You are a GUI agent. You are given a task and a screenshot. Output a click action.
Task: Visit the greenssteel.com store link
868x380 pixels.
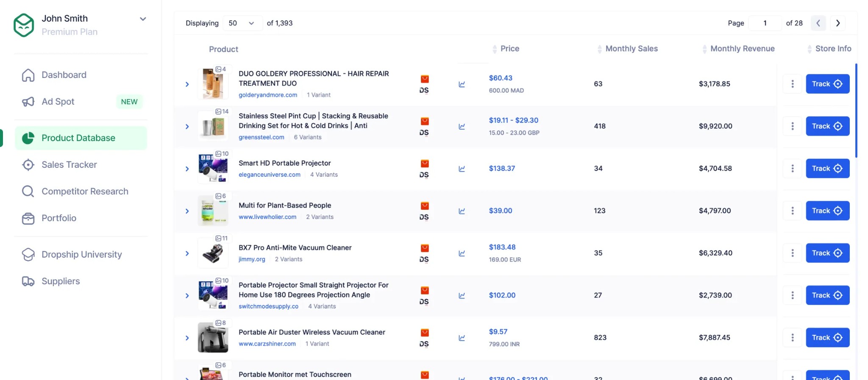tap(261, 137)
